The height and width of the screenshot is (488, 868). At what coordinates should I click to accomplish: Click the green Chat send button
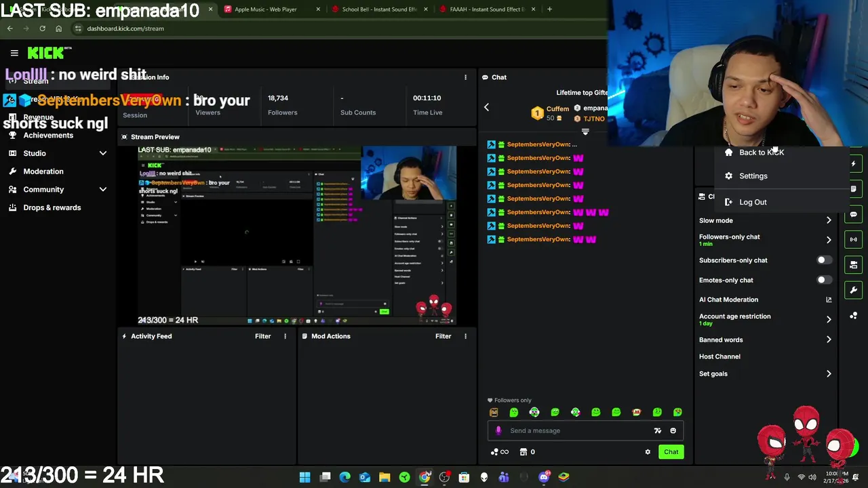tap(671, 452)
